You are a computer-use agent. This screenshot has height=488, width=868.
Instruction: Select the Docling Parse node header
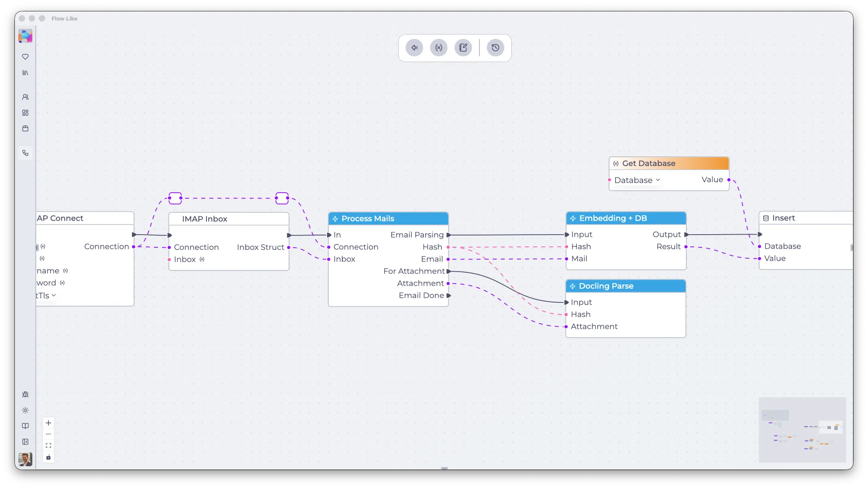[x=625, y=286]
